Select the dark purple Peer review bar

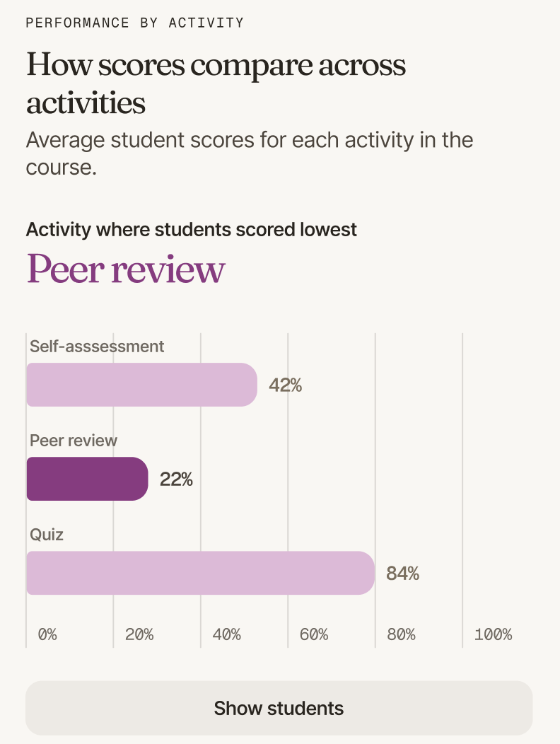87,479
